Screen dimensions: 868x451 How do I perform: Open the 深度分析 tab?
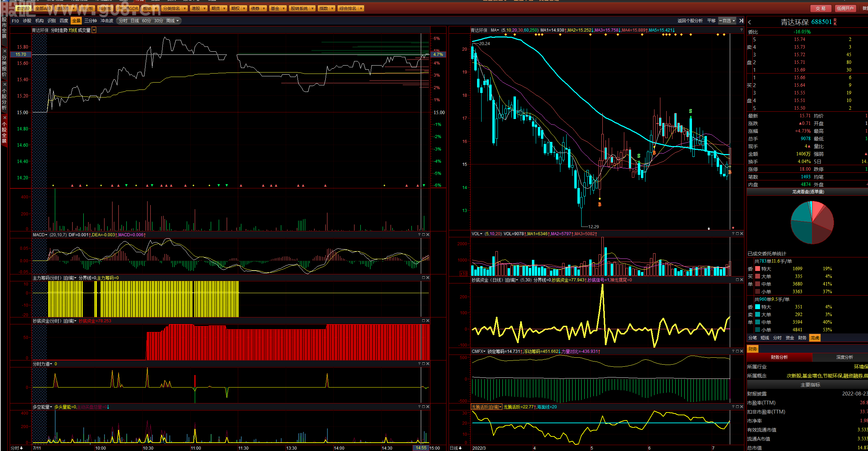pos(844,357)
